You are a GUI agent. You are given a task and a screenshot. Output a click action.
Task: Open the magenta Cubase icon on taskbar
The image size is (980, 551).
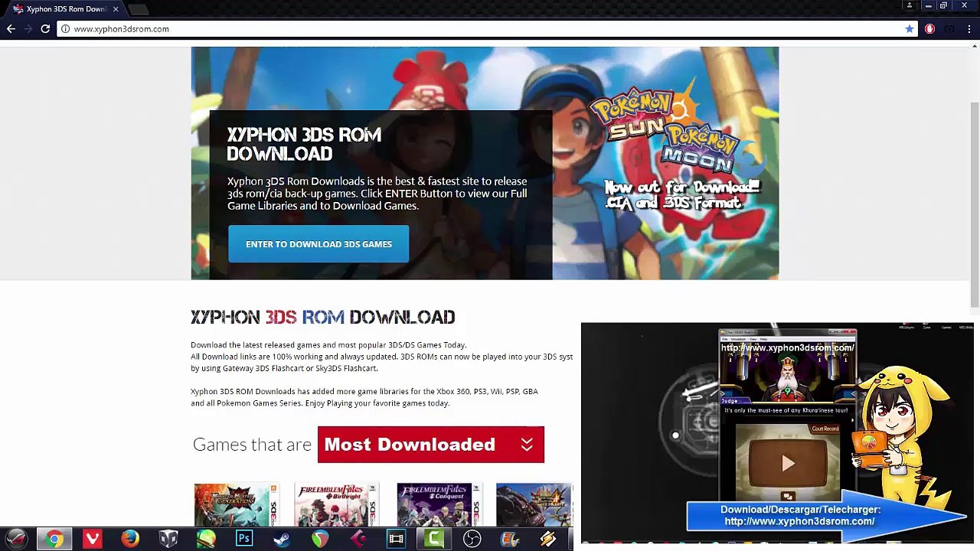(x=358, y=540)
